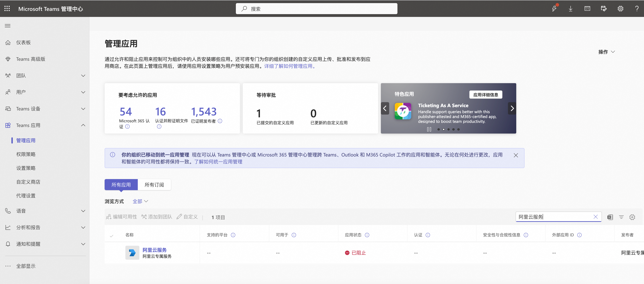Open the table filter icon
The height and width of the screenshot is (284, 644).
click(x=621, y=217)
